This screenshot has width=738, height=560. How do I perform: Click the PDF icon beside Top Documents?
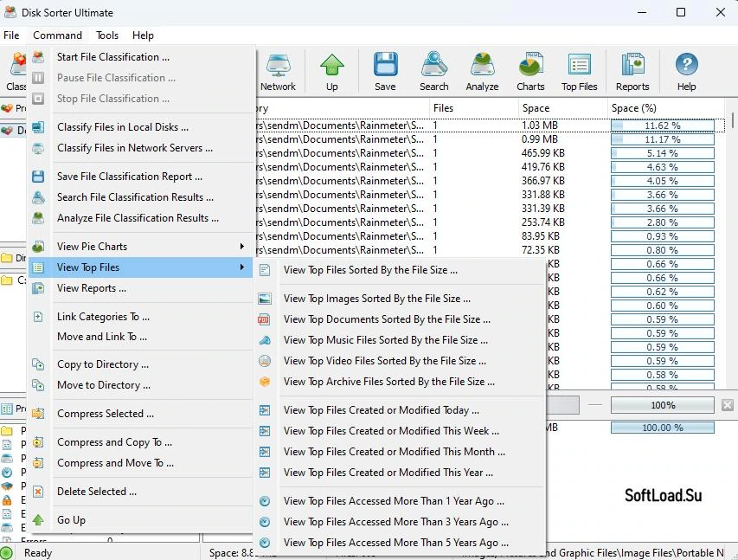pos(265,319)
